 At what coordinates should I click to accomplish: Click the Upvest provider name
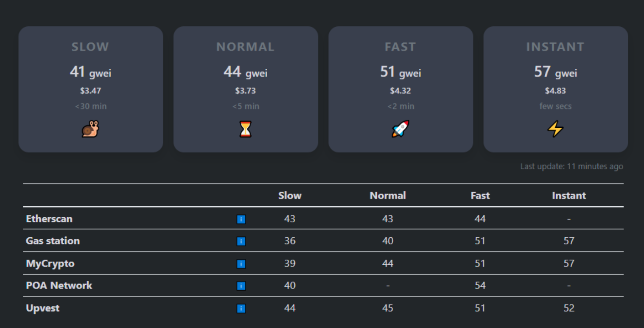43,308
